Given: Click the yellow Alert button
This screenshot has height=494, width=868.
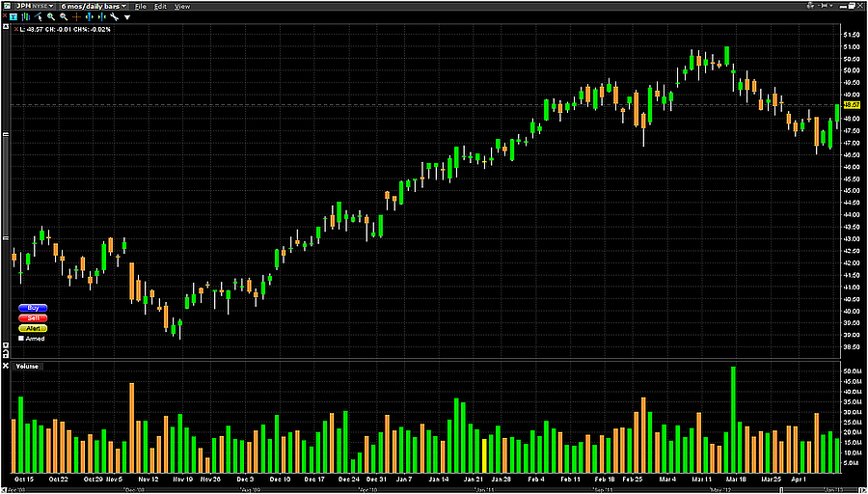Looking at the screenshot, I should (x=33, y=328).
